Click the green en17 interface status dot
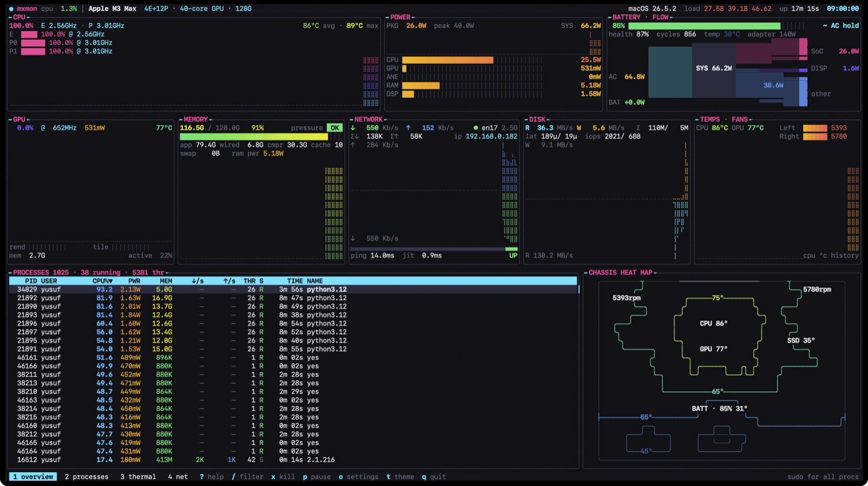The width and height of the screenshot is (868, 486). pyautogui.click(x=476, y=128)
